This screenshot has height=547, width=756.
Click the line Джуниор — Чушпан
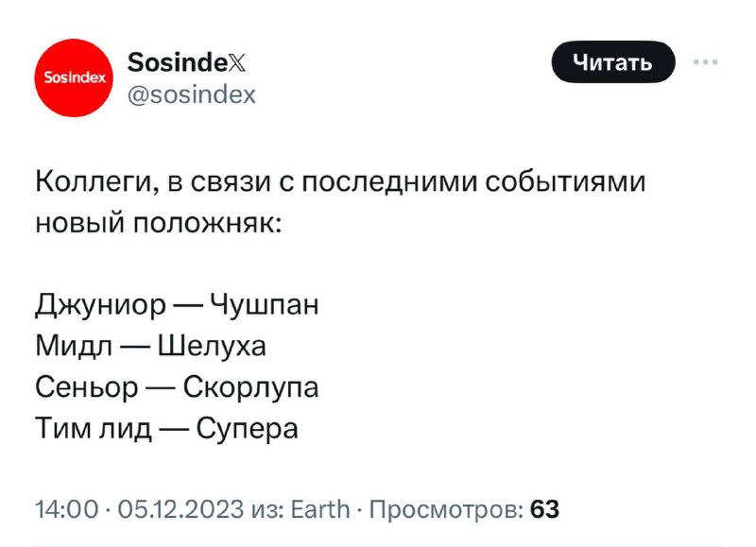(177, 305)
